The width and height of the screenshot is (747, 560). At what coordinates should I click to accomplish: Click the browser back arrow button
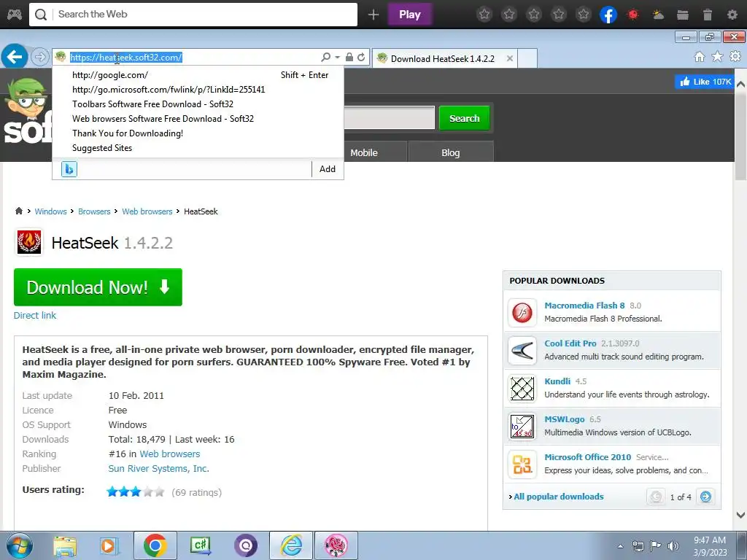tap(15, 57)
